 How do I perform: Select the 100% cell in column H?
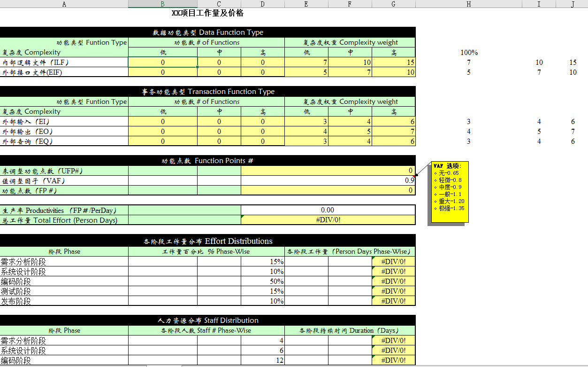pyautogui.click(x=468, y=53)
